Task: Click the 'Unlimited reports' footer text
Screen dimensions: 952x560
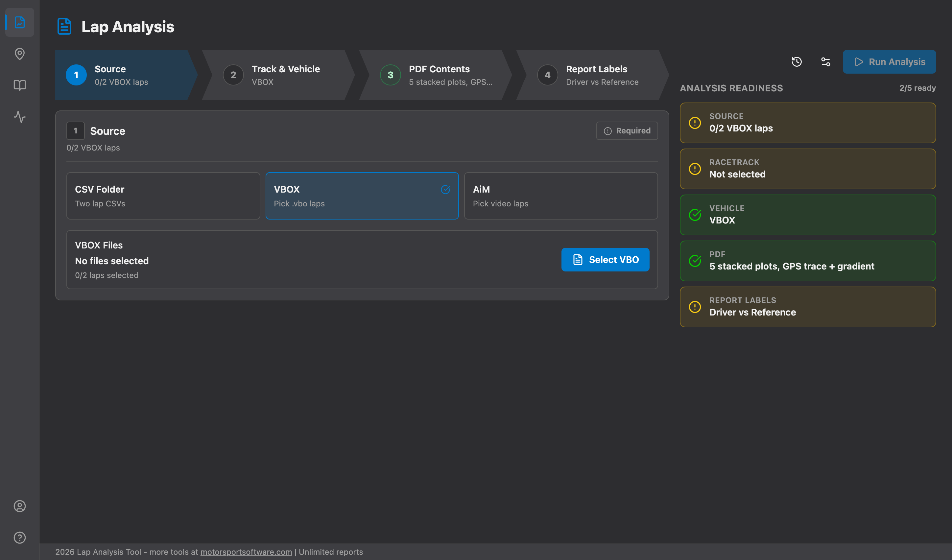Action: [331, 552]
